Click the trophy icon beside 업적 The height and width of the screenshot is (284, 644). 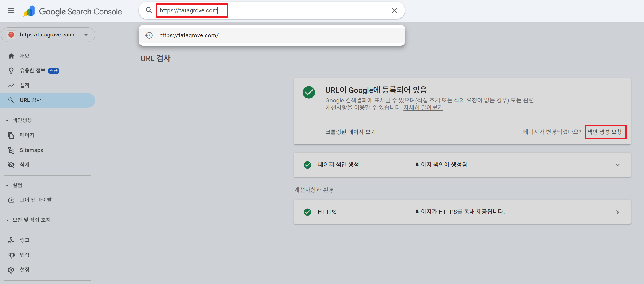pyautogui.click(x=11, y=256)
